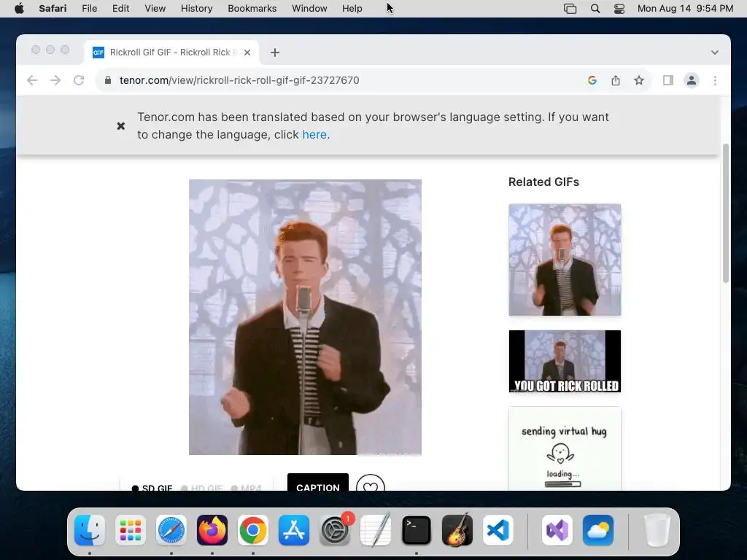Screen dimensions: 747x560
Task: Open Control Center in menu bar
Action: click(619, 9)
